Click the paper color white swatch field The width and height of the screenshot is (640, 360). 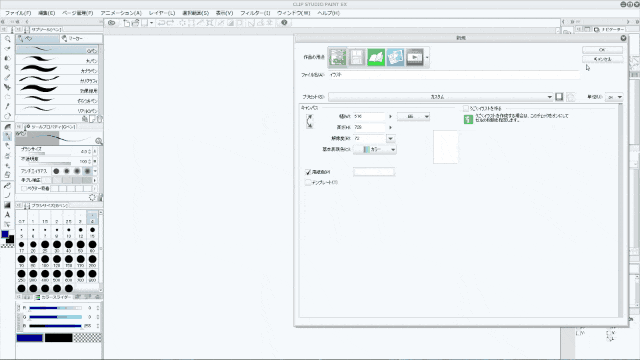[374, 172]
